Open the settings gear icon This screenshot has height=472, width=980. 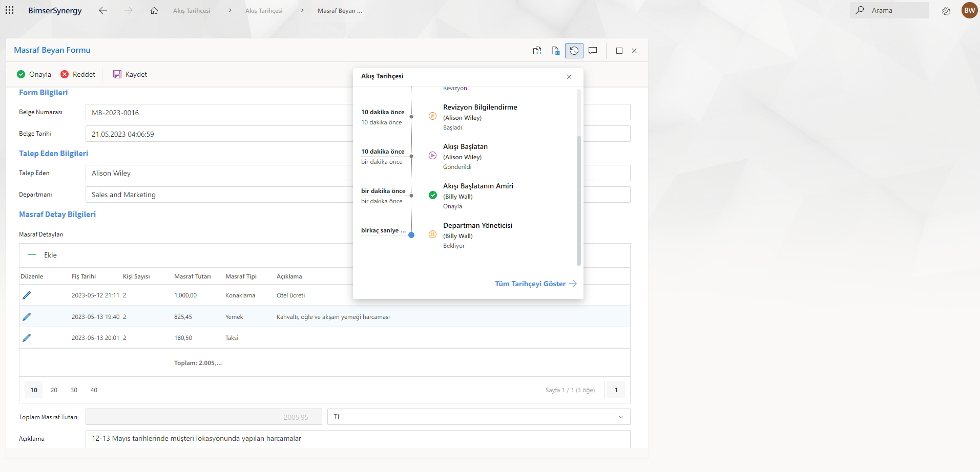click(946, 11)
